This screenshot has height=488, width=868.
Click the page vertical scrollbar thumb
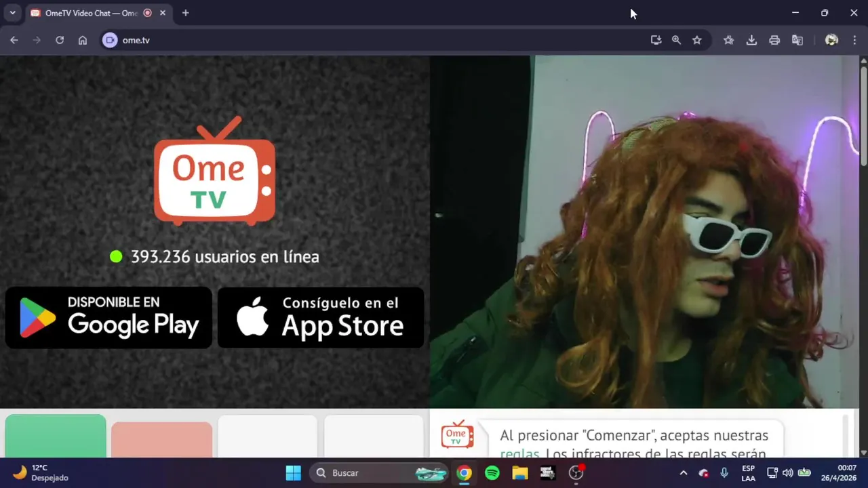coord(863,115)
